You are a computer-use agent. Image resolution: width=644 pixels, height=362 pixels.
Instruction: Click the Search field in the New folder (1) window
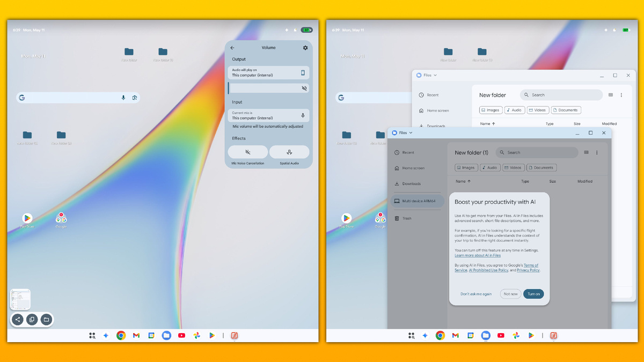(x=537, y=152)
